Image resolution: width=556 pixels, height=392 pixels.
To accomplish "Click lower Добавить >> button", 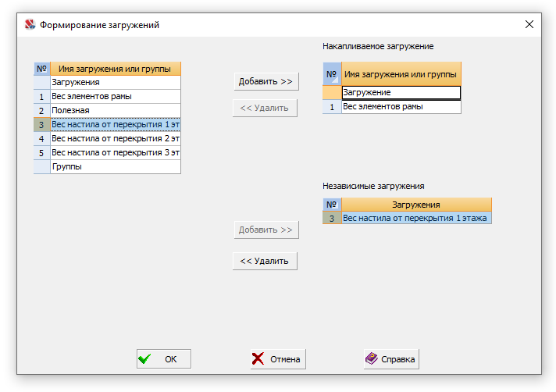I will (266, 230).
